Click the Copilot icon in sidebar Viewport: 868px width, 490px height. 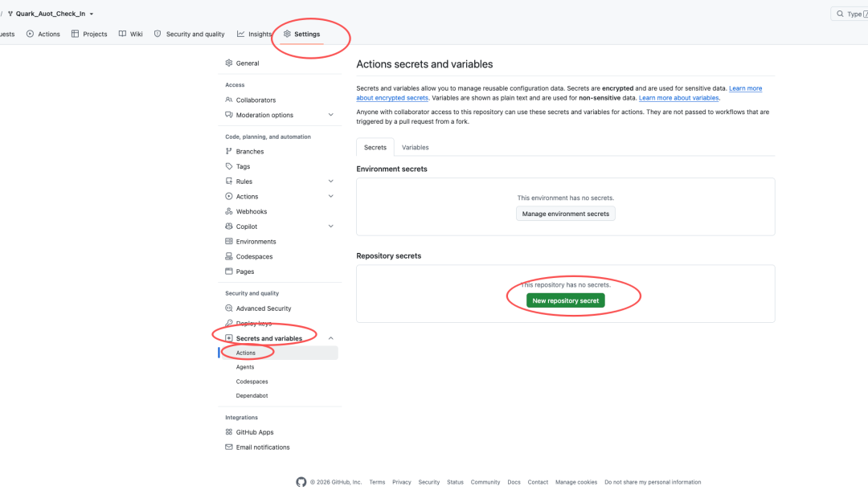(x=228, y=227)
